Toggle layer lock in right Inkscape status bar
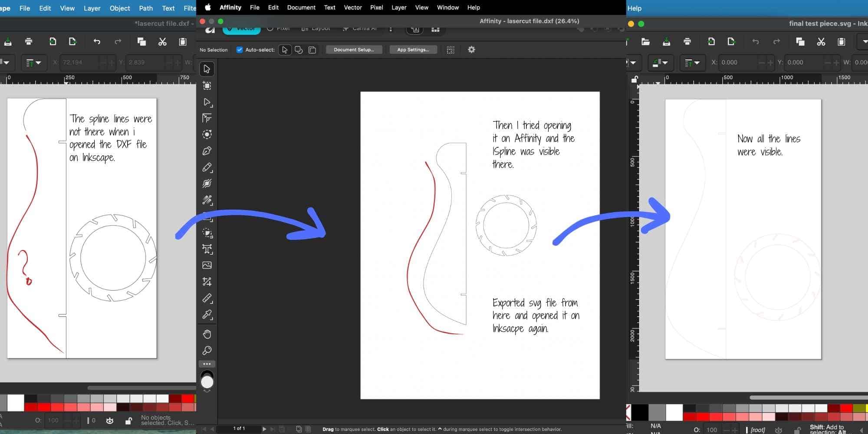 click(797, 430)
